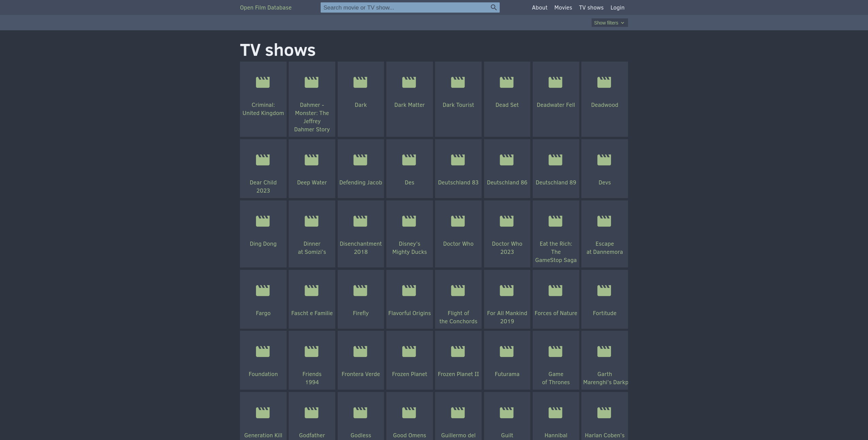Open the Doctor Who title link
The width and height of the screenshot is (868, 440).
(x=458, y=244)
